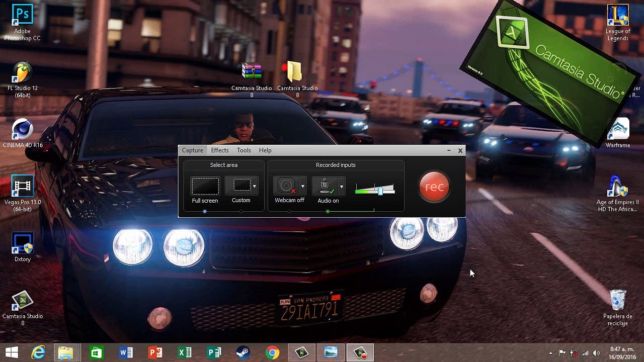Open the volume speaker tray icon

pyautogui.click(x=596, y=353)
